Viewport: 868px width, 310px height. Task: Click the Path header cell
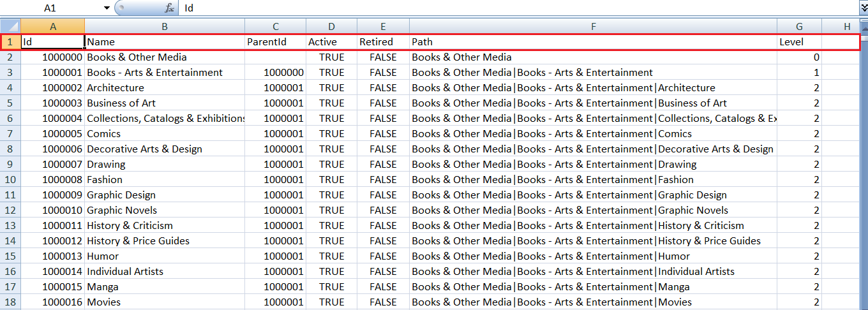tap(594, 42)
